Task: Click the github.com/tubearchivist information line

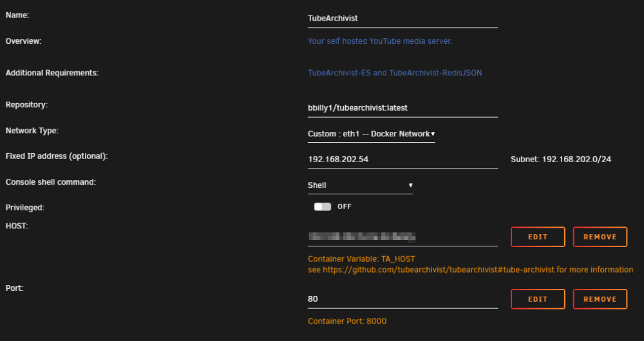Action: click(470, 270)
